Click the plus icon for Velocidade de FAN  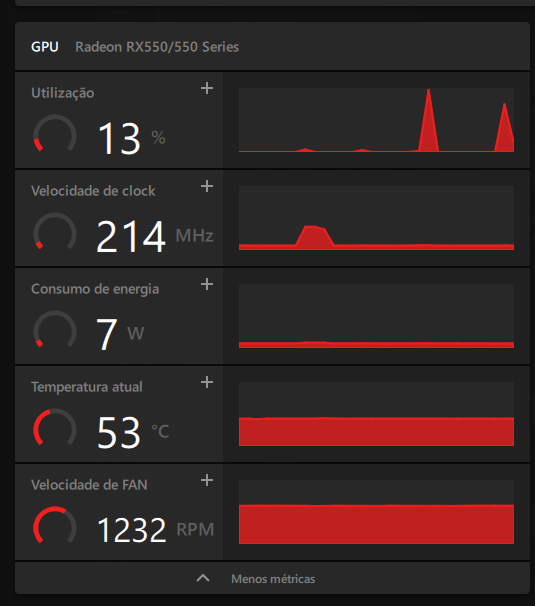pyautogui.click(x=207, y=480)
